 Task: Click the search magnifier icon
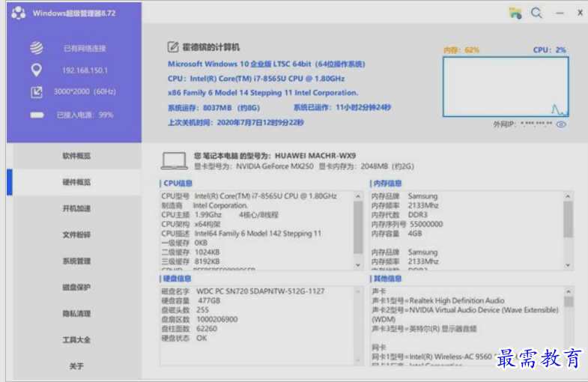(536, 13)
